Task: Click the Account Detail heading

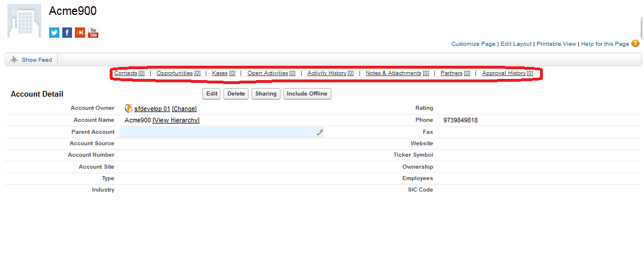Action: pyautogui.click(x=37, y=94)
